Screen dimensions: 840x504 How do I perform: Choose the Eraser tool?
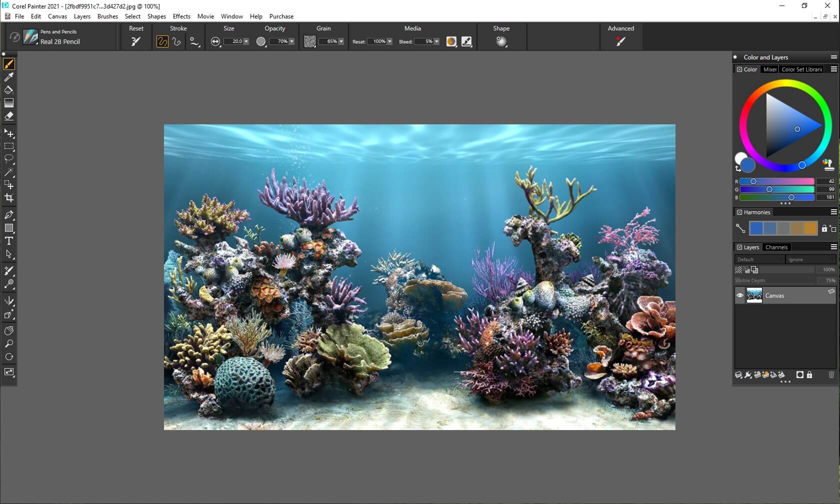click(9, 116)
